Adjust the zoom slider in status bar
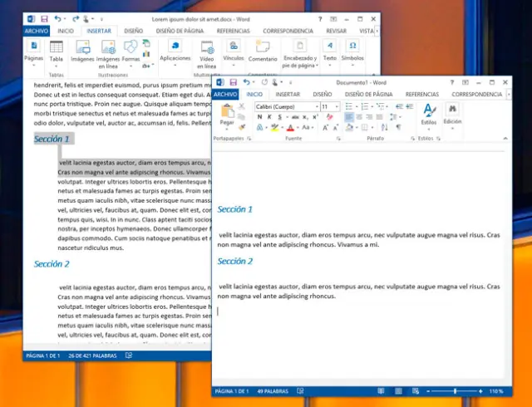This screenshot has width=532, height=407. 455,390
